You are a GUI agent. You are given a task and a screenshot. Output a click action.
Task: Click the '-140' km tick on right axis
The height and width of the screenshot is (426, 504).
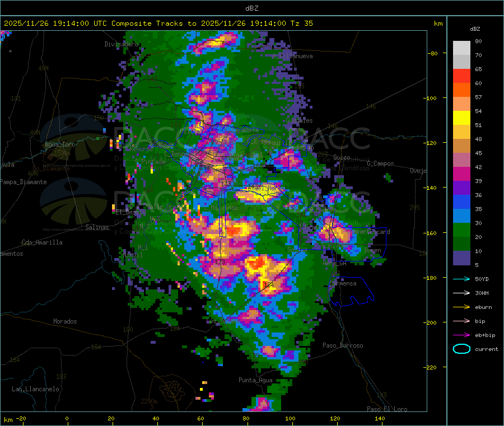coord(430,188)
